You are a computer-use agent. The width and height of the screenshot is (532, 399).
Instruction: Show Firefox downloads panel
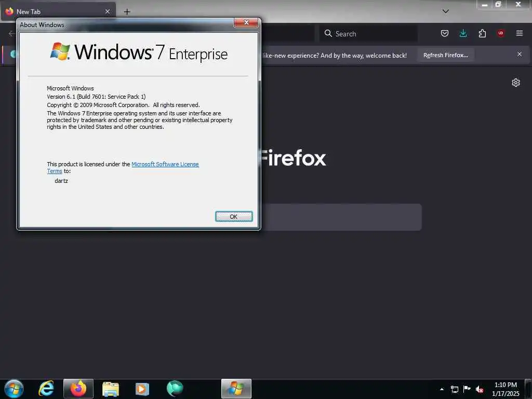click(x=463, y=33)
